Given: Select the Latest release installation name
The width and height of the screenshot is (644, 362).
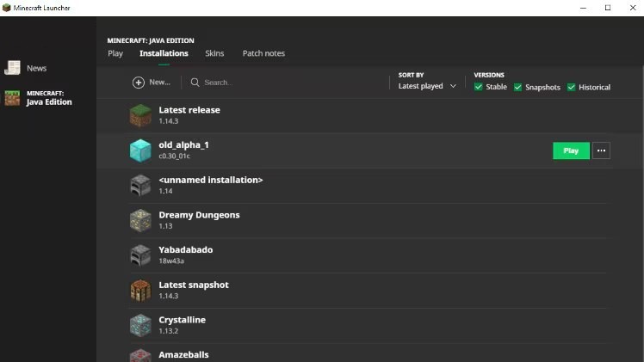Looking at the screenshot, I should 189,110.
